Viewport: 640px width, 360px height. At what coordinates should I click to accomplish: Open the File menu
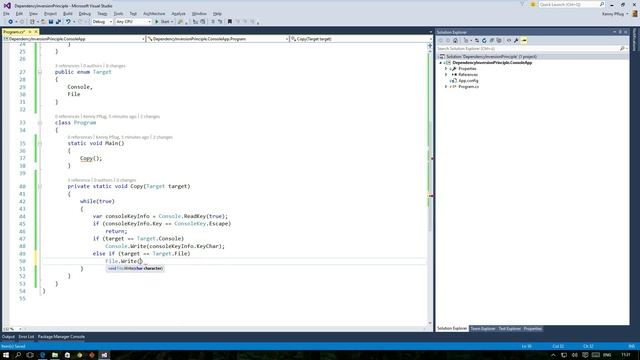click(6, 14)
